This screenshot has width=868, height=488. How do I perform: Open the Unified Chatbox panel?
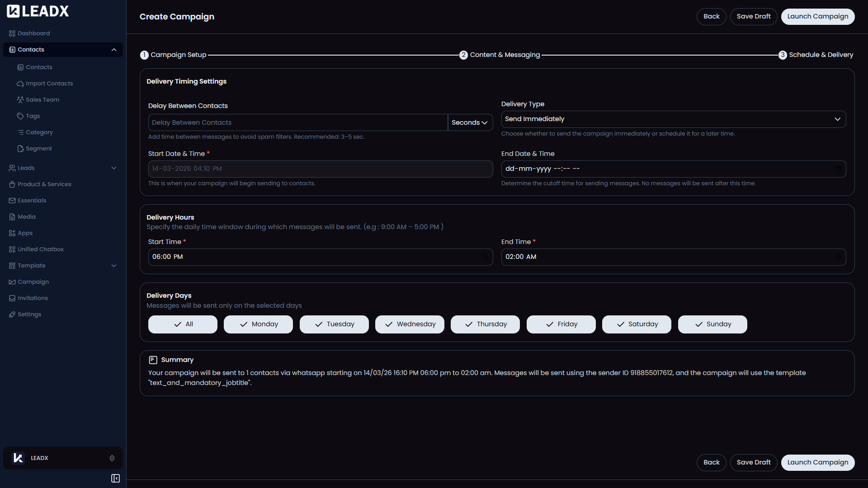click(x=41, y=249)
